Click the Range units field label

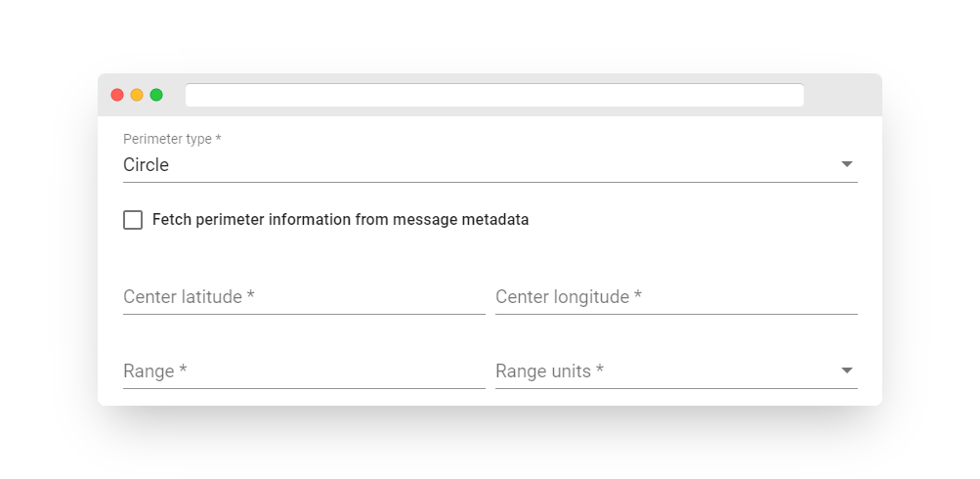pos(549,371)
